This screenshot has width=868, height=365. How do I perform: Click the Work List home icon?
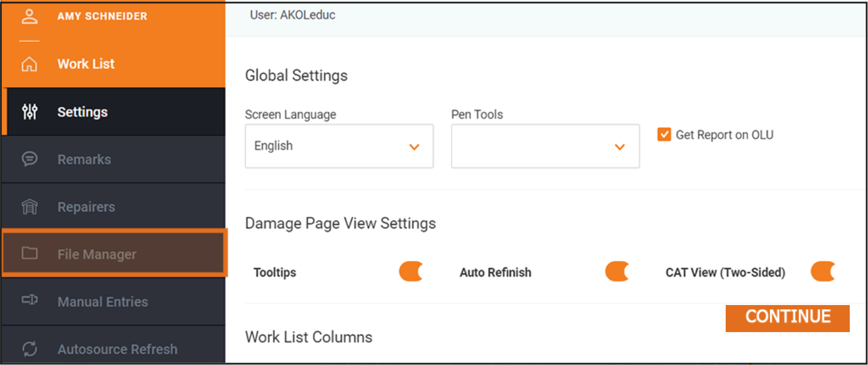29,64
